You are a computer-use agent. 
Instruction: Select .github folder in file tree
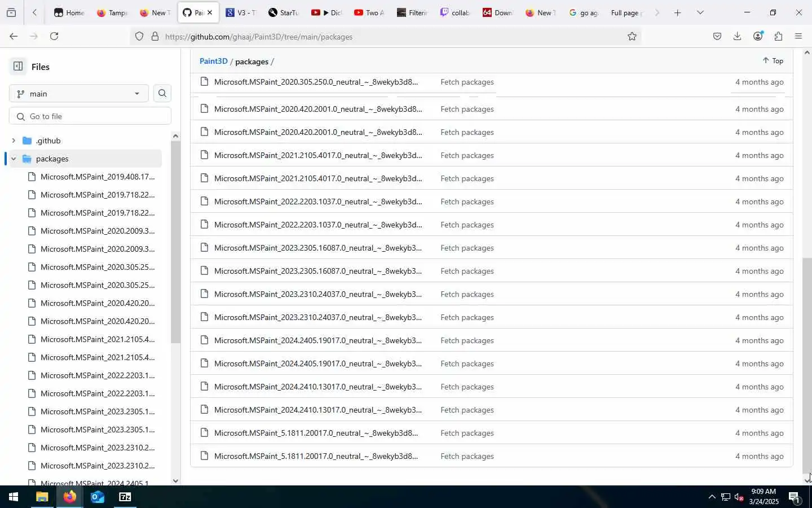(86, 141)
